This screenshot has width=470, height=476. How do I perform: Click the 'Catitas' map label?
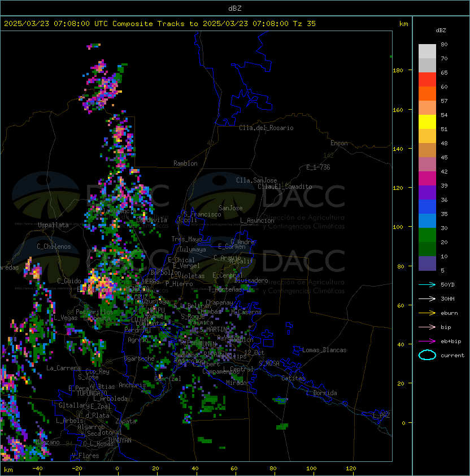(x=293, y=378)
